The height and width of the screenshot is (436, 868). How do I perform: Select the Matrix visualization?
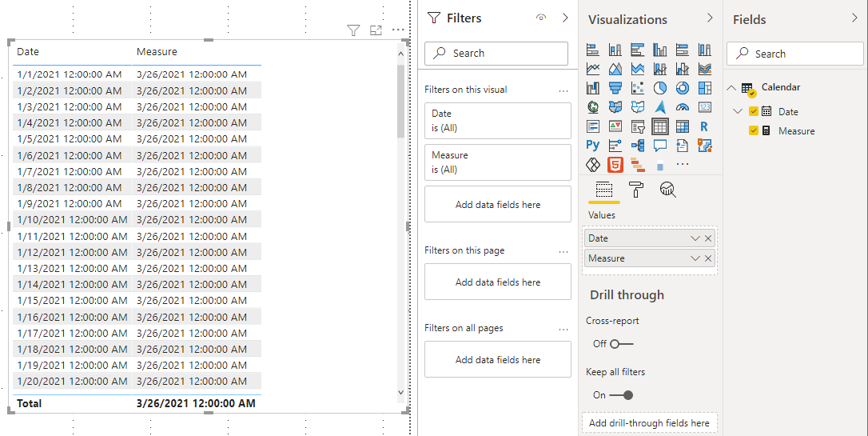[683, 126]
